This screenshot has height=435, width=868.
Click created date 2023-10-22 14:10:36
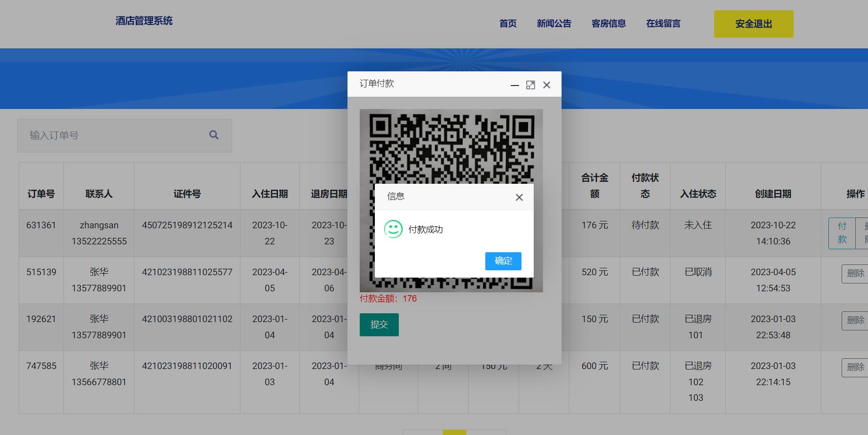point(773,233)
